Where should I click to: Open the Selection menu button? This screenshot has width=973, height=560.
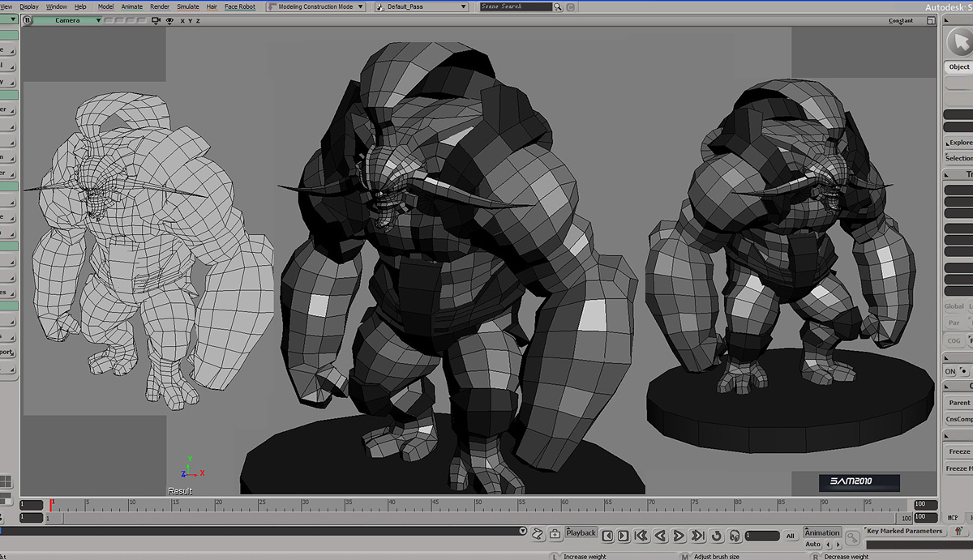coord(959,158)
